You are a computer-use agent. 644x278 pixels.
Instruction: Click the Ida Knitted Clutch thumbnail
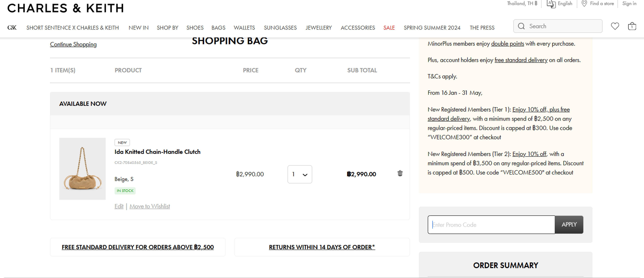[82, 169]
